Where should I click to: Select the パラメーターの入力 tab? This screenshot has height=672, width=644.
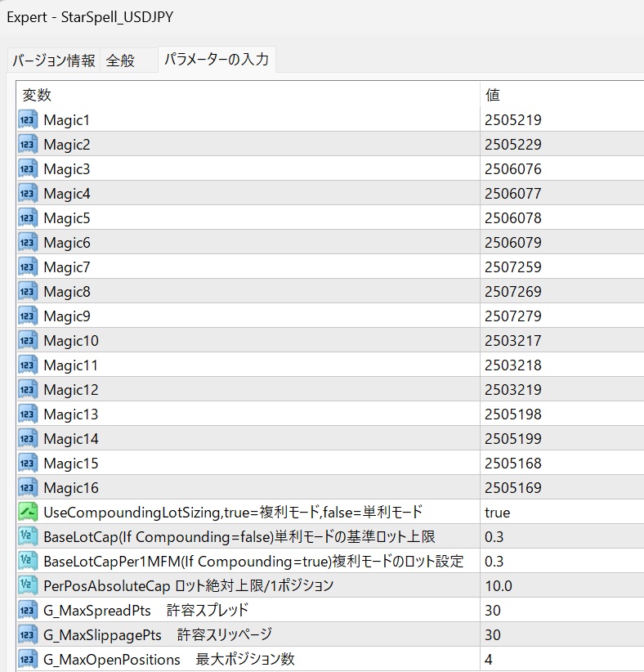217,59
